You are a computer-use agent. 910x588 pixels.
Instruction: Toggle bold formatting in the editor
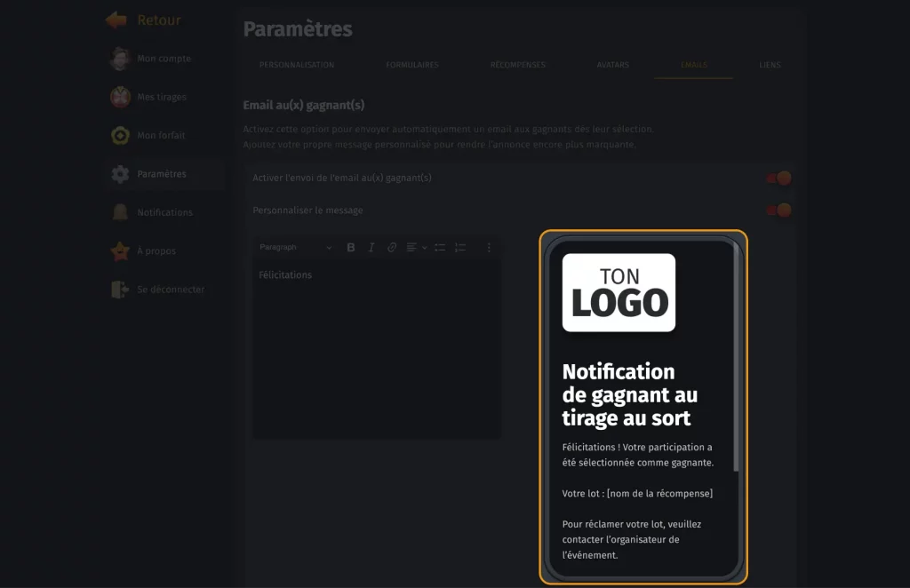(x=351, y=248)
